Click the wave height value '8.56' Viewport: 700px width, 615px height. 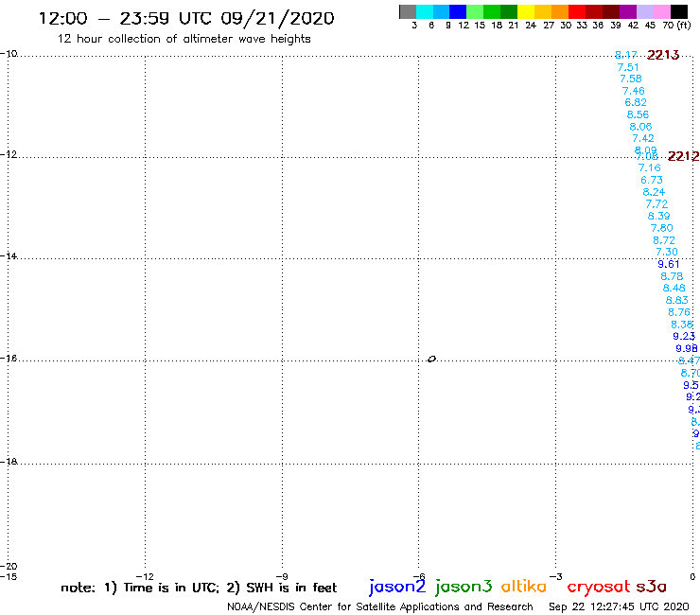(x=638, y=114)
